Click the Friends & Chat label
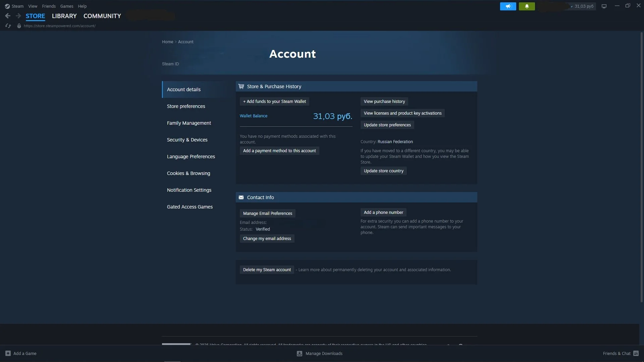The image size is (644, 362). (616, 354)
